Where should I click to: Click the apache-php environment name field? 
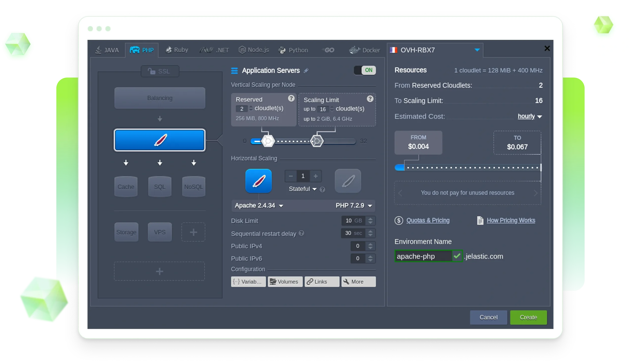coord(423,256)
